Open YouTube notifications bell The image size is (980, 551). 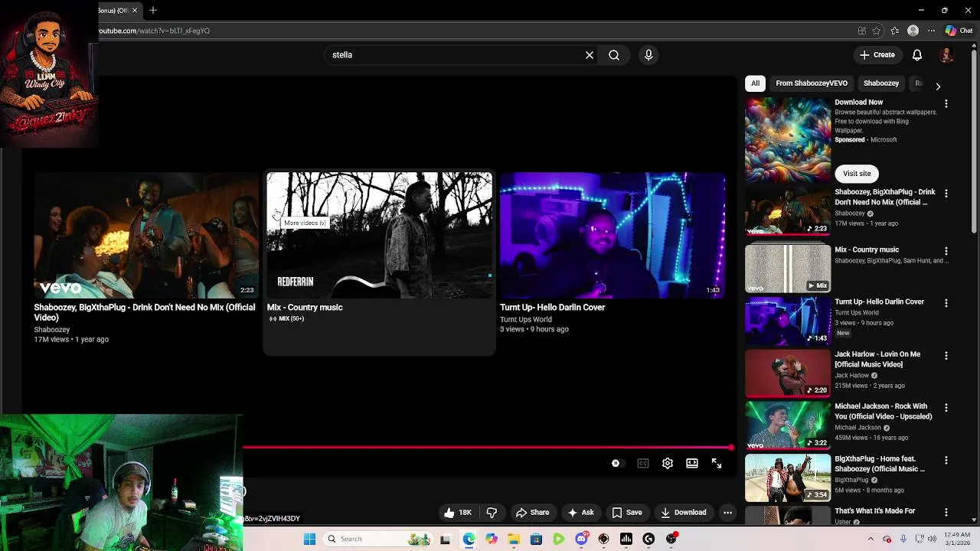pyautogui.click(x=917, y=55)
